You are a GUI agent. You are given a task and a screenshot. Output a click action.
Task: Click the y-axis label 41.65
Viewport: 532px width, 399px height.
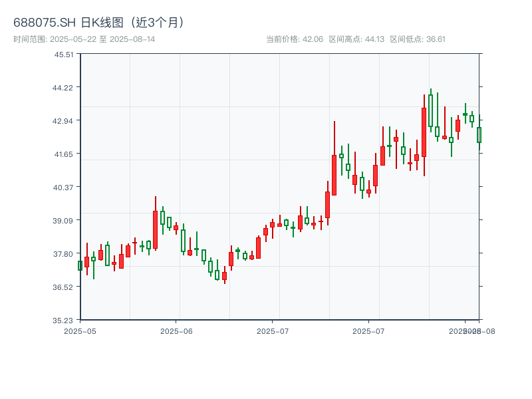[64, 154]
